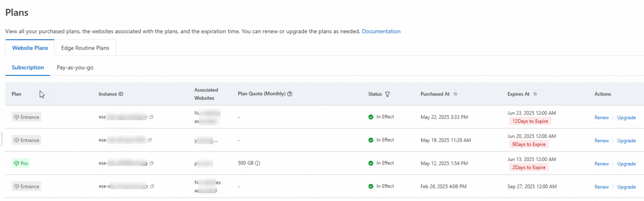The width and height of the screenshot is (644, 201).
Task: Click 'Jun 23, 2025 12:00 AM' expiry
Action: pyautogui.click(x=532, y=113)
